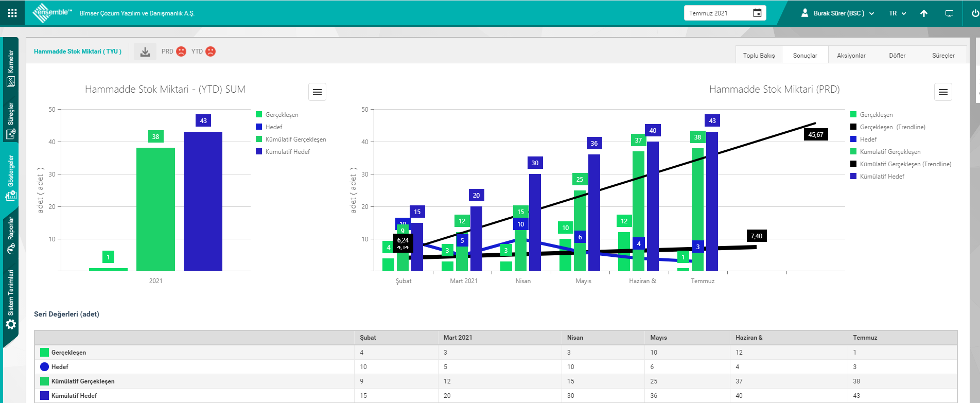Click the PRD red sad face indicator
The height and width of the screenshot is (403, 980).
pyautogui.click(x=181, y=51)
